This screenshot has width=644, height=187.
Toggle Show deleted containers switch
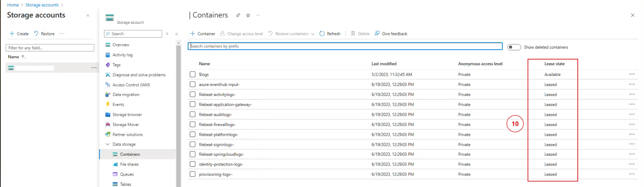coord(514,47)
